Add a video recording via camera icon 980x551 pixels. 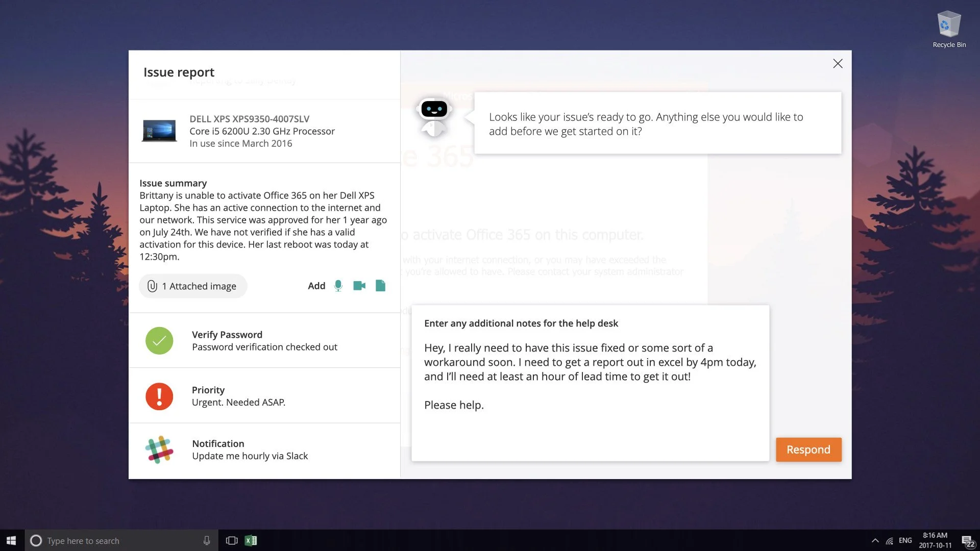(359, 286)
